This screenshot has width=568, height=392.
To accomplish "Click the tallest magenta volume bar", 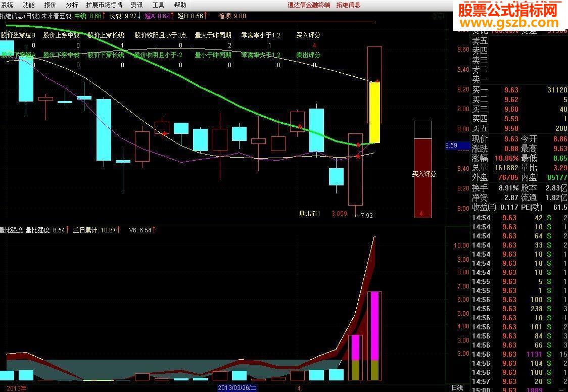I will click(x=374, y=326).
